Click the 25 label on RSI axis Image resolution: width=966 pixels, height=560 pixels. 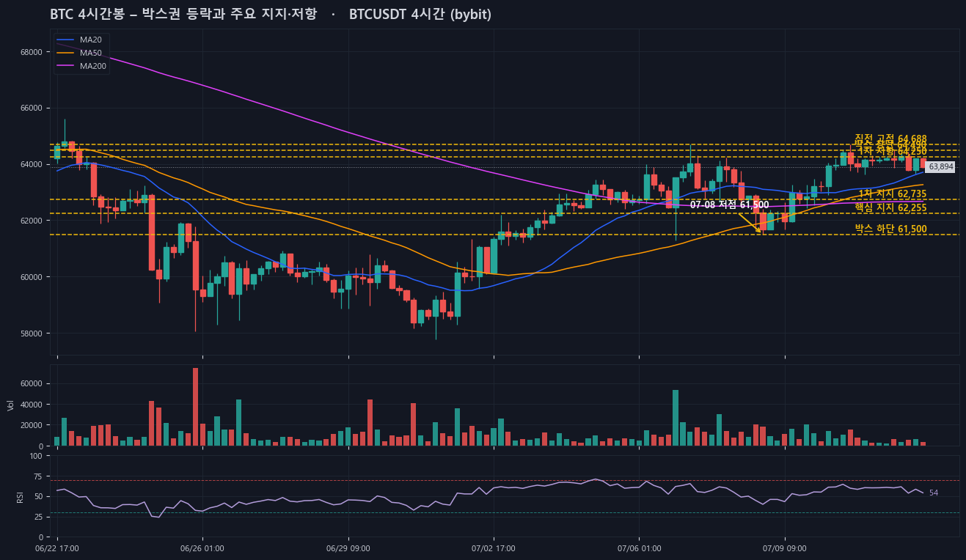[38, 517]
